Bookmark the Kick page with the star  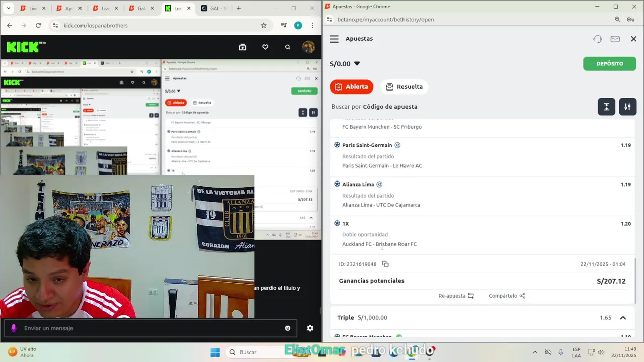(x=263, y=25)
